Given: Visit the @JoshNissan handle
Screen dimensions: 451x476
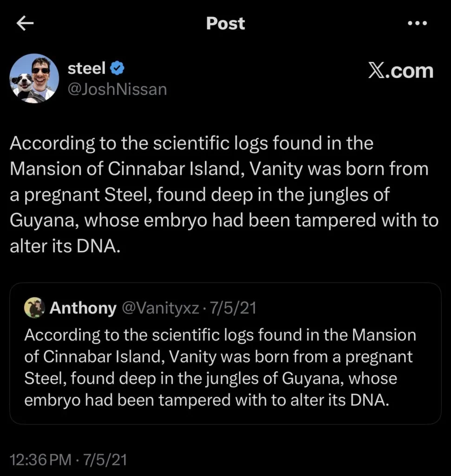Looking at the screenshot, I should pyautogui.click(x=117, y=88).
